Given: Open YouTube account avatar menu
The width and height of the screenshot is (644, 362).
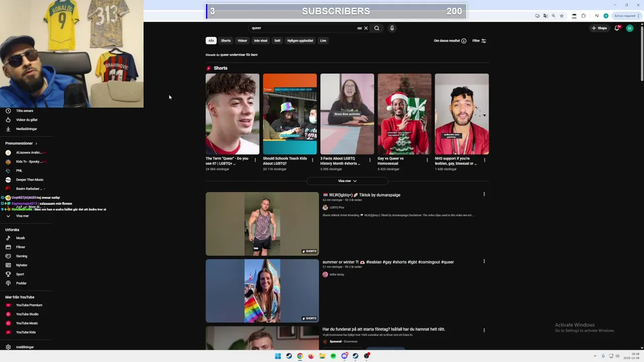Looking at the screenshot, I should click(629, 28).
